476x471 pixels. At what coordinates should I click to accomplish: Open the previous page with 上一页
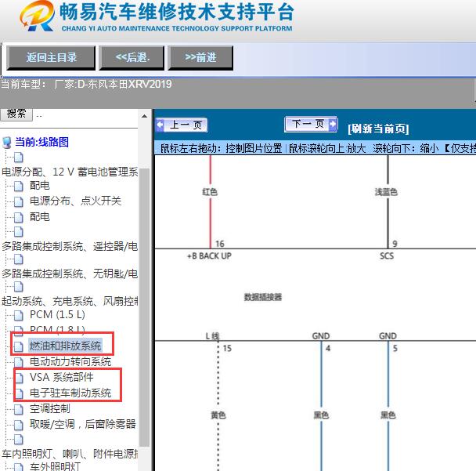click(182, 125)
